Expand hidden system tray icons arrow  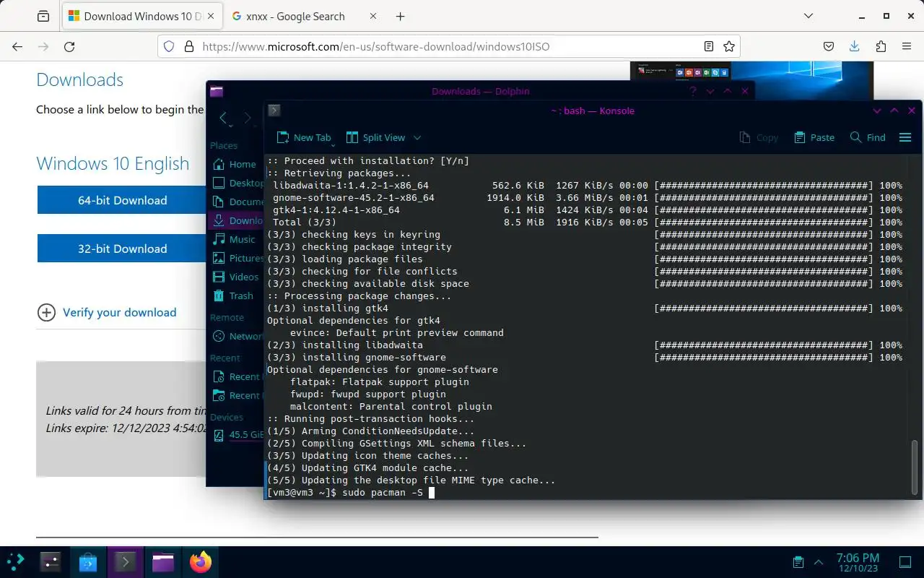pyautogui.click(x=819, y=562)
